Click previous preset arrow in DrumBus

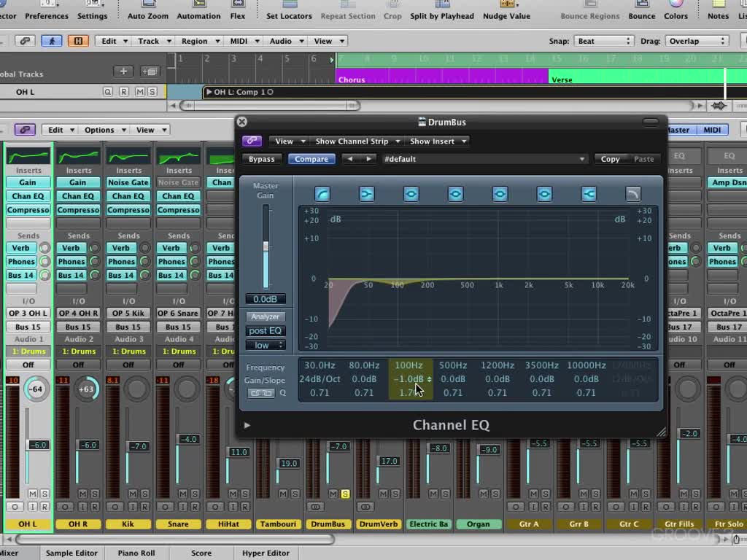point(350,159)
